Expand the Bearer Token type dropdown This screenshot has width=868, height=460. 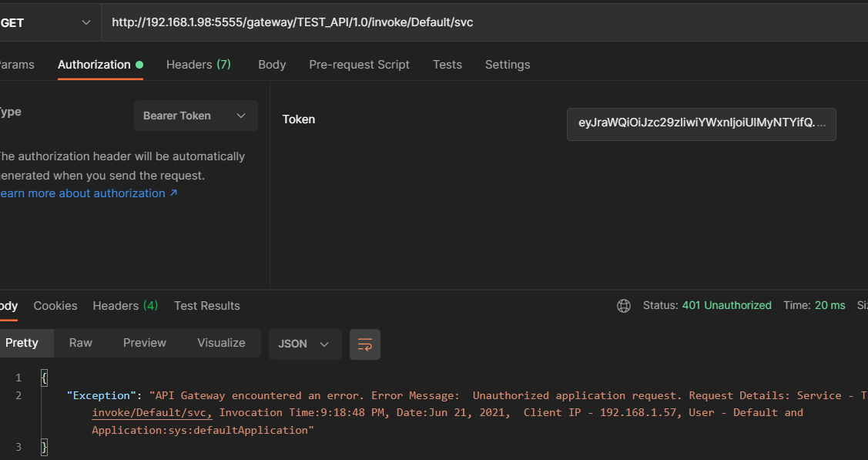[x=195, y=116]
